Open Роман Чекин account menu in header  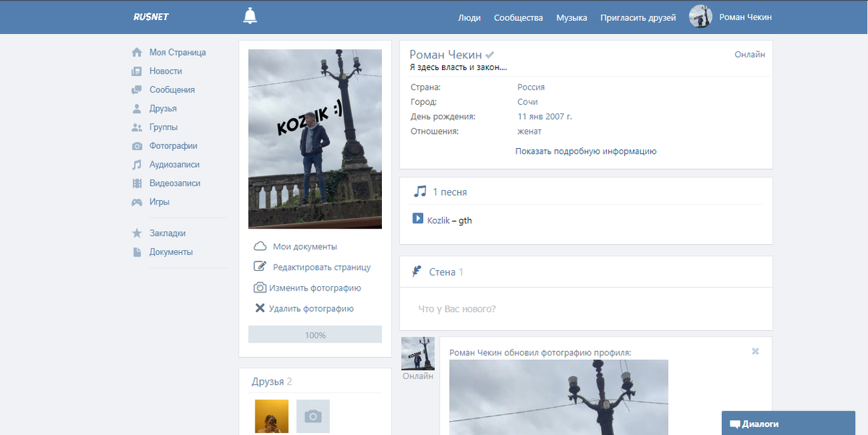(736, 17)
